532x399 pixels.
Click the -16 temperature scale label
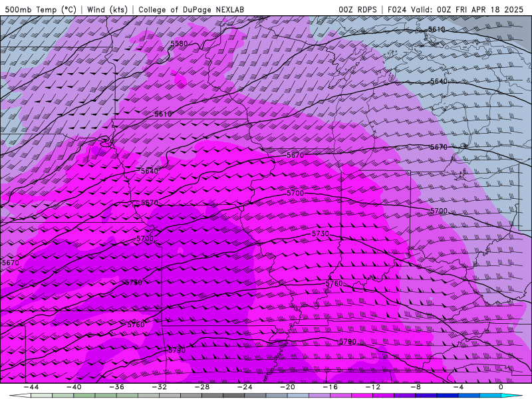330,387
